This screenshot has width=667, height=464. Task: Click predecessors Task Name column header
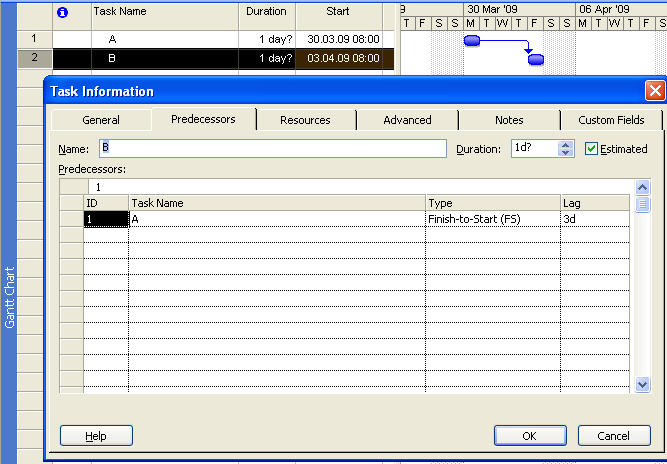[277, 203]
